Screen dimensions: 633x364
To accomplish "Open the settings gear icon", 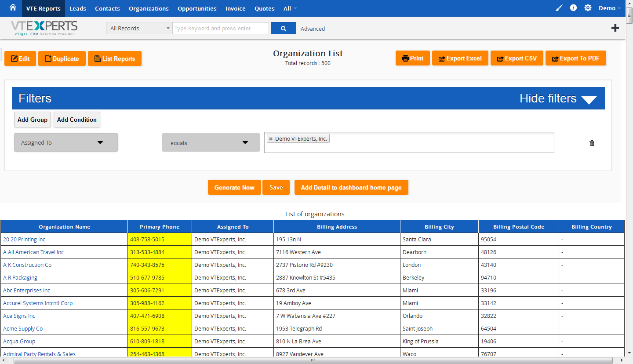I will [x=588, y=8].
